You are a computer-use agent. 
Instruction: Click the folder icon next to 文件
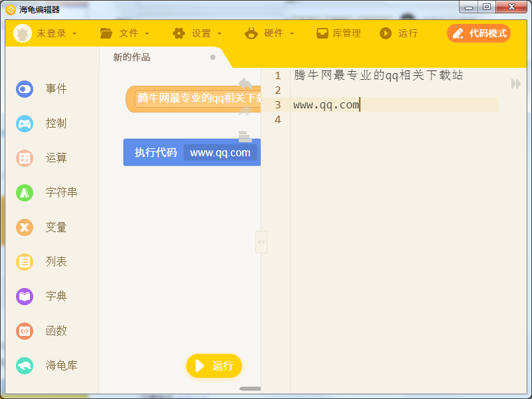click(x=106, y=33)
